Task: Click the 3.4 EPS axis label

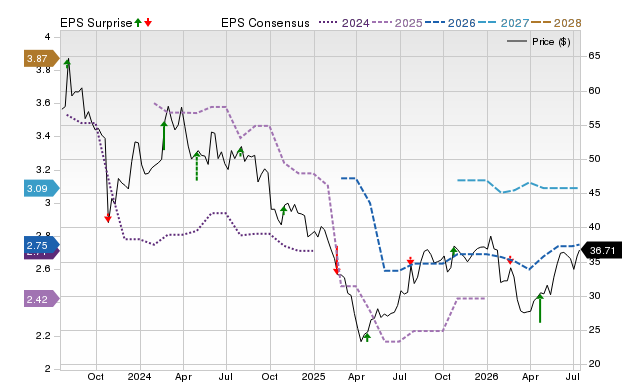Action: tap(43, 136)
